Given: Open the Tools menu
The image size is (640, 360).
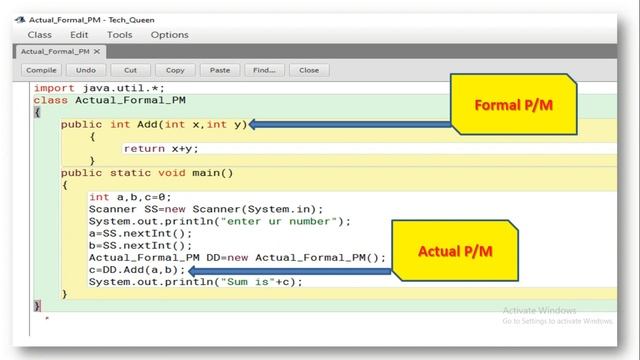Looking at the screenshot, I should 120,35.
